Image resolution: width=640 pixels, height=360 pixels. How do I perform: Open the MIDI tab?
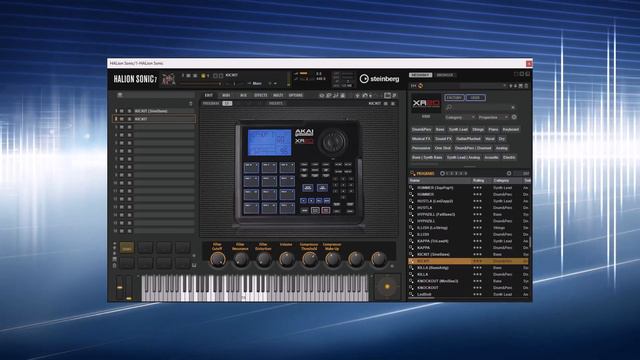(x=226, y=95)
